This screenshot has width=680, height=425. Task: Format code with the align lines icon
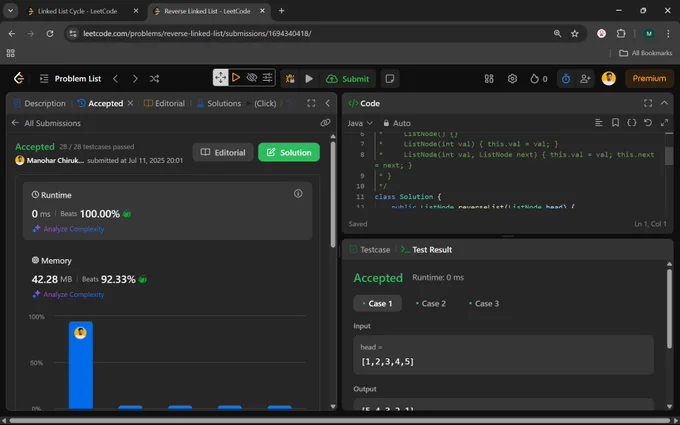coord(599,123)
